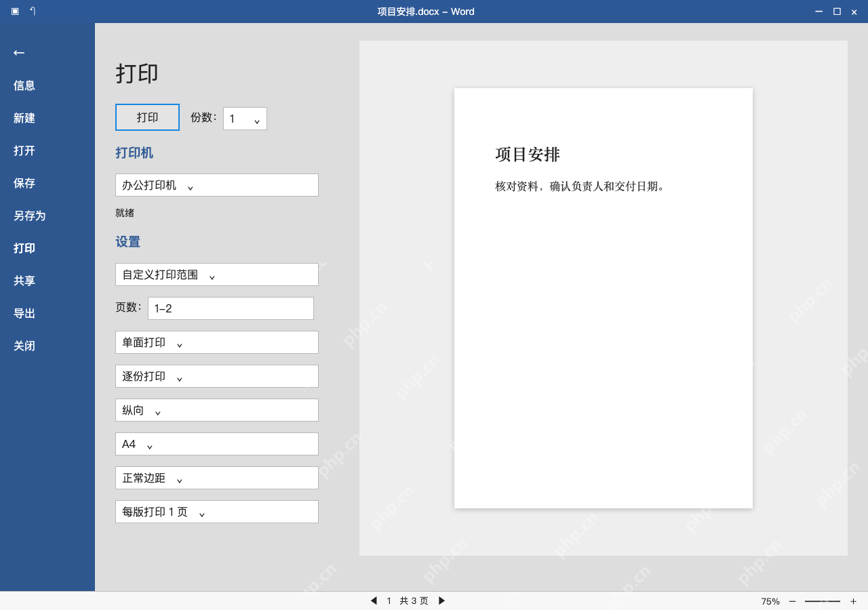
Task: Open the 纵向 orientation dropdown
Action: [x=217, y=410]
